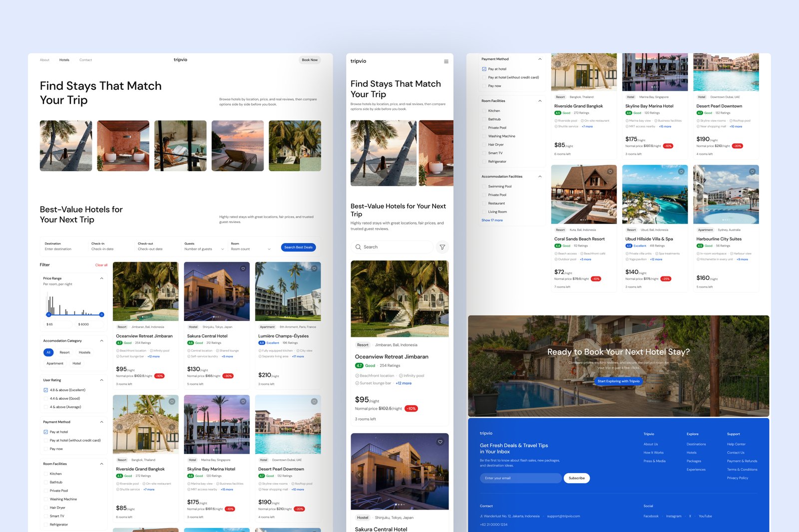799x532 pixels.
Task: Select the 4.4 & above (Good) rating option
Action: point(45,398)
